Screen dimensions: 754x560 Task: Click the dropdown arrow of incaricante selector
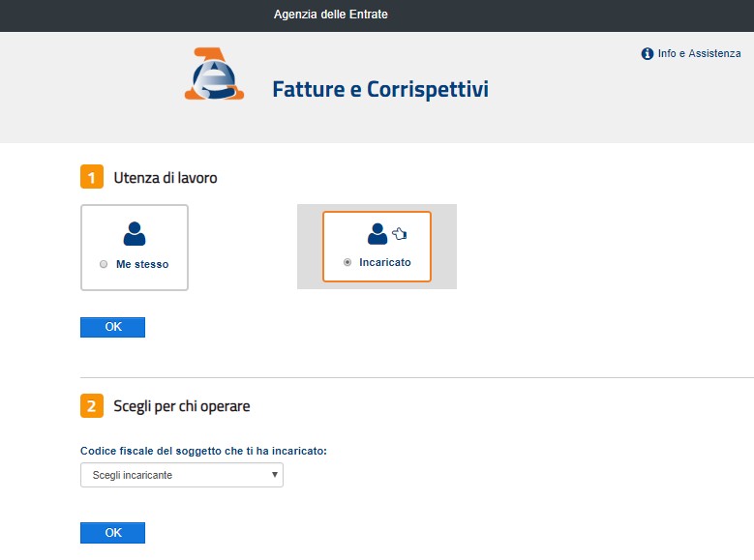(x=275, y=475)
